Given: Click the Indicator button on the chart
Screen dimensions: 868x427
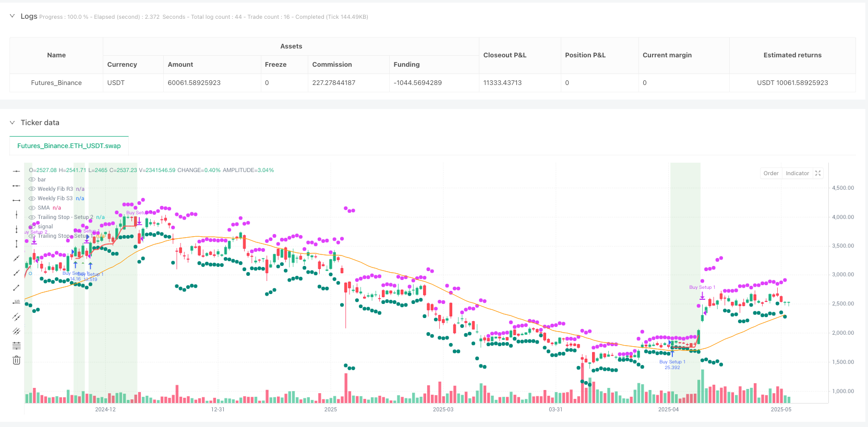Looking at the screenshot, I should coord(797,173).
